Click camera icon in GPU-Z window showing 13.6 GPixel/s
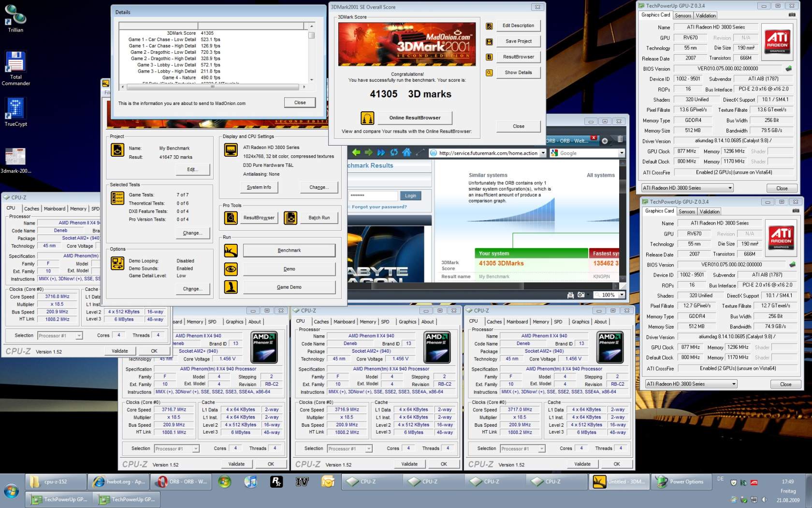The height and width of the screenshot is (508, 812). (792, 15)
